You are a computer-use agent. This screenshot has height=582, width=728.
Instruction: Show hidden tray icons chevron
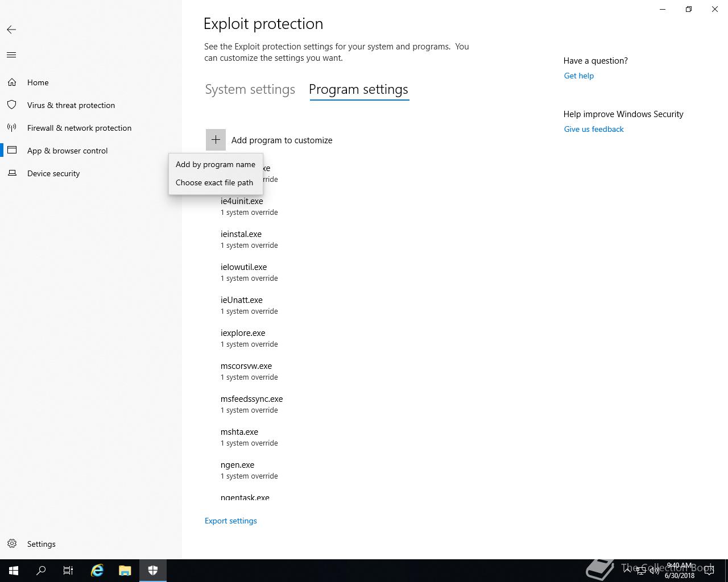[x=627, y=571]
